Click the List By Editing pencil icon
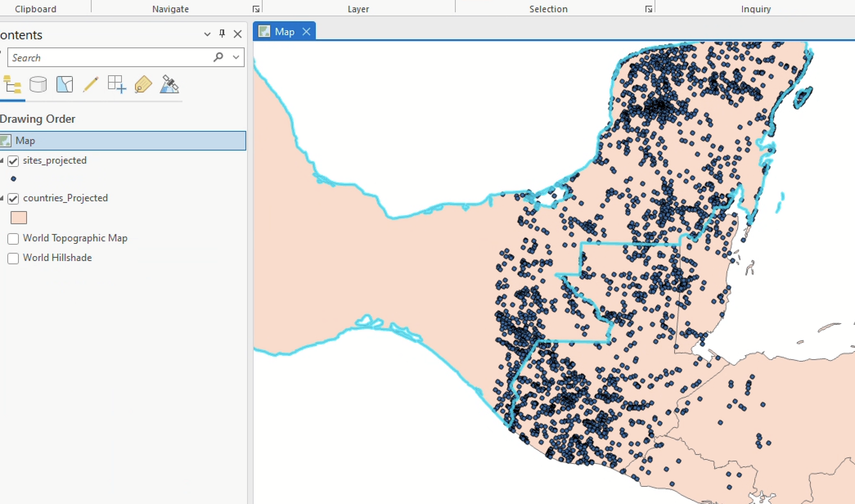Viewport: 855px width, 504px height. pos(91,85)
